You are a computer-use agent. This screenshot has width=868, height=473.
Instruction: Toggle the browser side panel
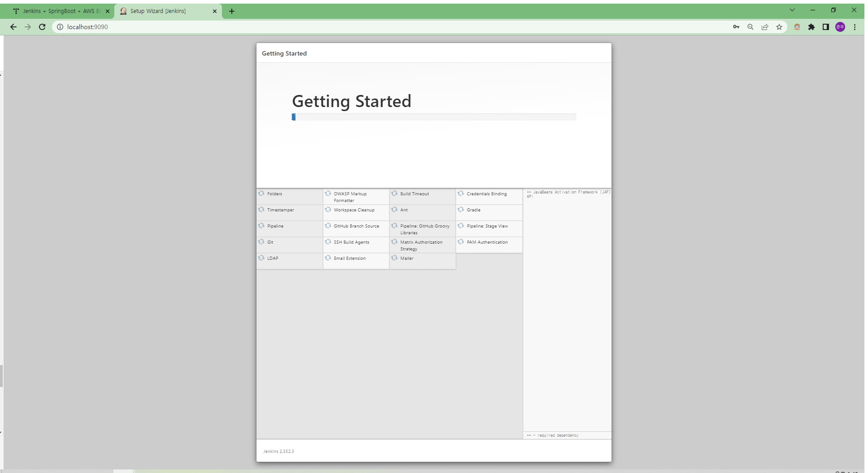(826, 27)
